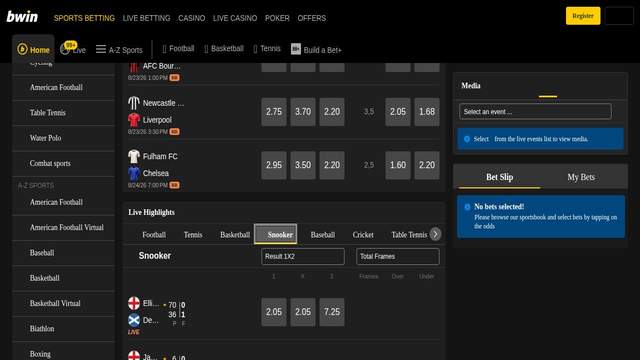This screenshot has width=640, height=360.
Task: Pick over odds 2.05 for Newcastle-Liverpool
Action: (398, 112)
